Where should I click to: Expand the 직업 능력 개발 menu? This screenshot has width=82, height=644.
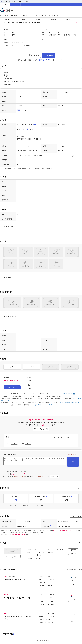pyautogui.click(x=40, y=15)
